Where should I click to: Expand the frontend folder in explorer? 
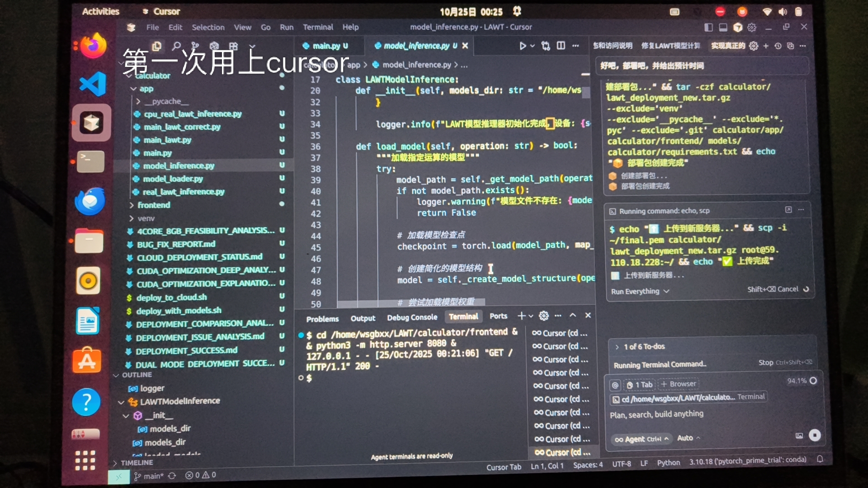(154, 205)
